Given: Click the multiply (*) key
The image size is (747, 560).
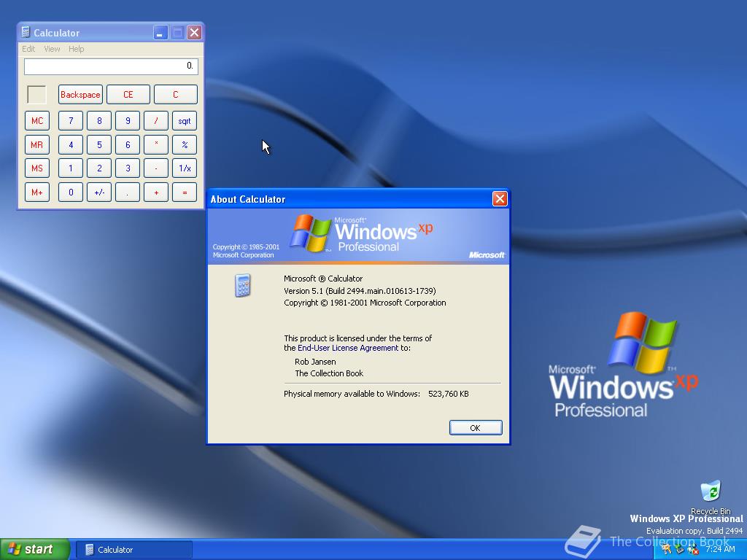Looking at the screenshot, I should coord(156,145).
